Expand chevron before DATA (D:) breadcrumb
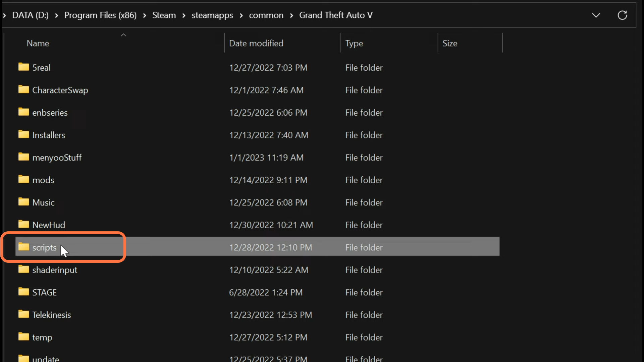Image resolution: width=644 pixels, height=362 pixels. 4,15
